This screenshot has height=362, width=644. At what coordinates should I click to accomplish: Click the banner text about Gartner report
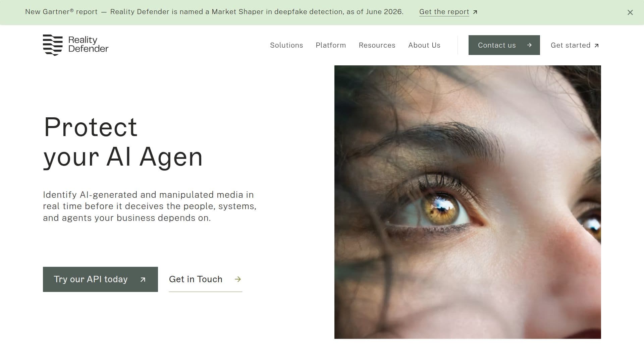(214, 12)
